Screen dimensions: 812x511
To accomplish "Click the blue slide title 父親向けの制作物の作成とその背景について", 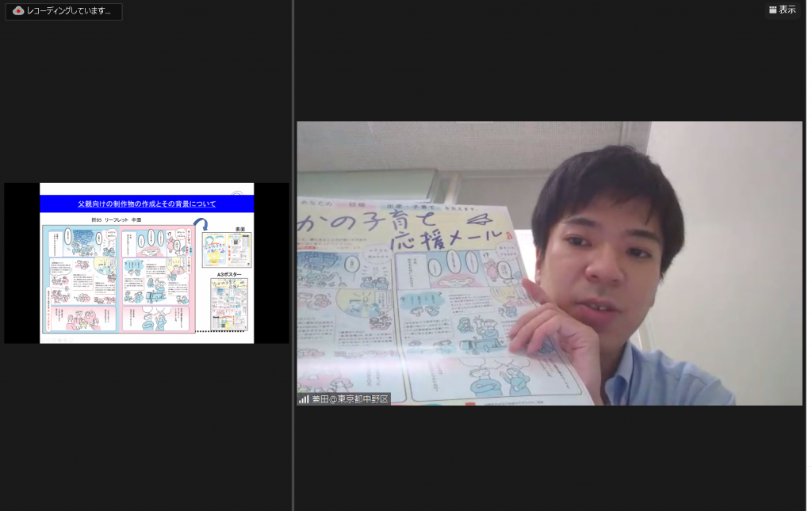I will tap(147, 204).
